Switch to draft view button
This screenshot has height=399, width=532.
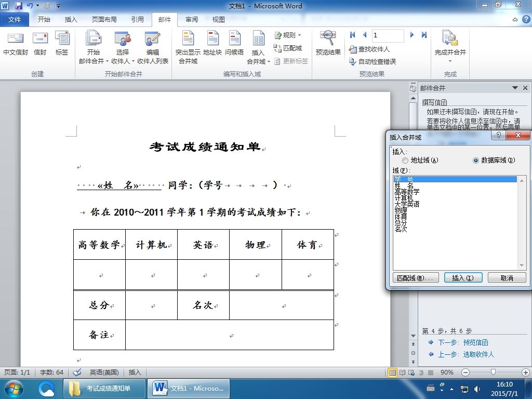(x=431, y=373)
